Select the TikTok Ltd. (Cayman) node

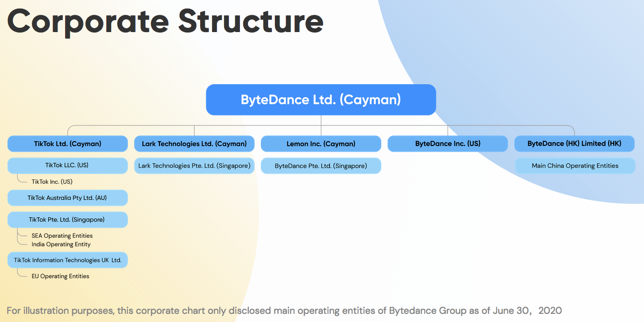pos(68,144)
